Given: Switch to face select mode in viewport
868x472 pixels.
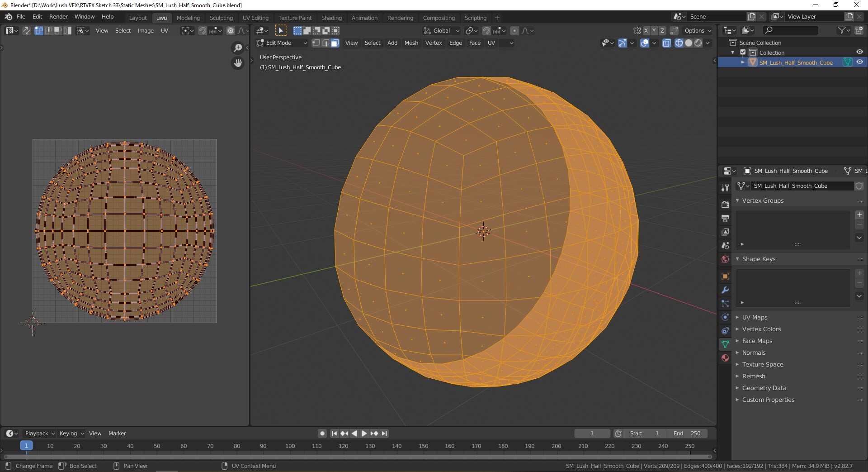Looking at the screenshot, I should [x=335, y=43].
